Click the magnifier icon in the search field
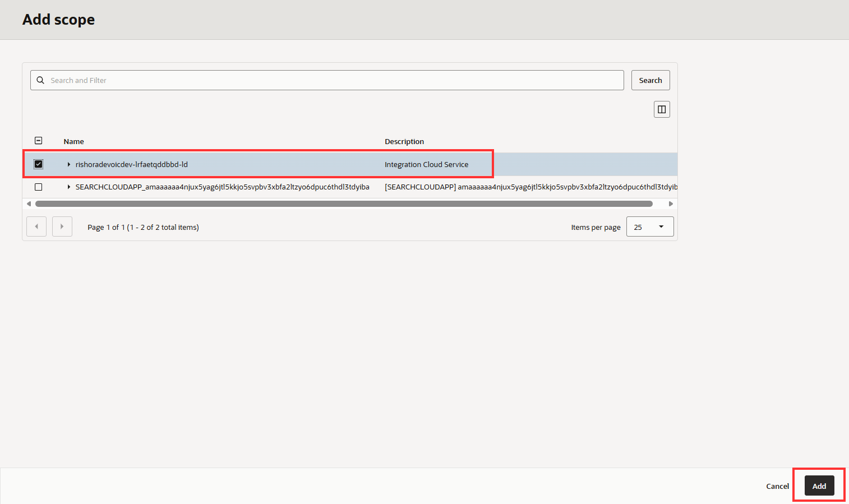 [x=40, y=80]
